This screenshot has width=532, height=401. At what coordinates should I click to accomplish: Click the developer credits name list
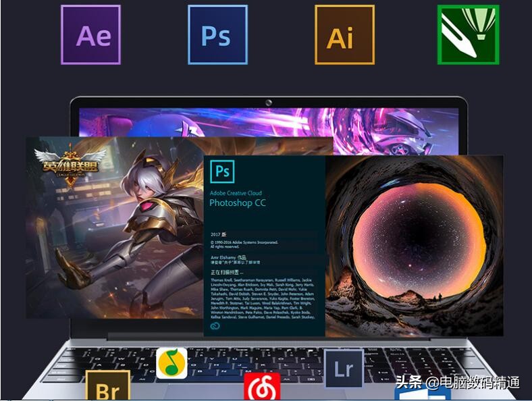click(263, 298)
